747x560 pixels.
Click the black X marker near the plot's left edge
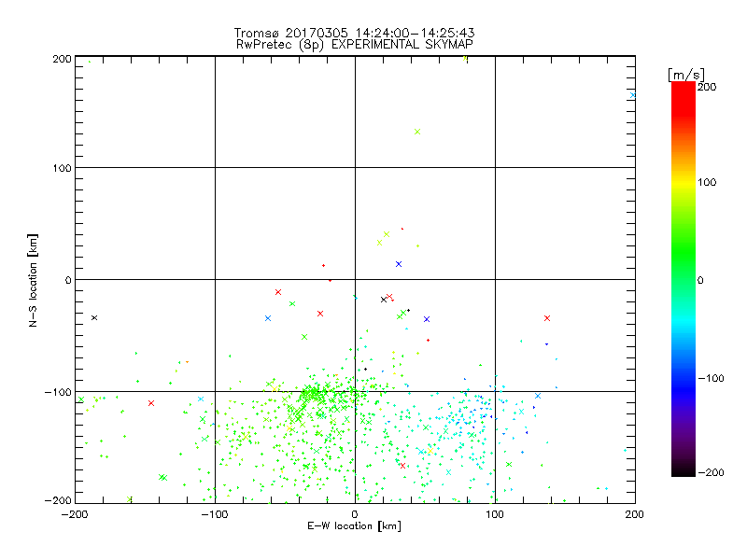click(x=94, y=317)
